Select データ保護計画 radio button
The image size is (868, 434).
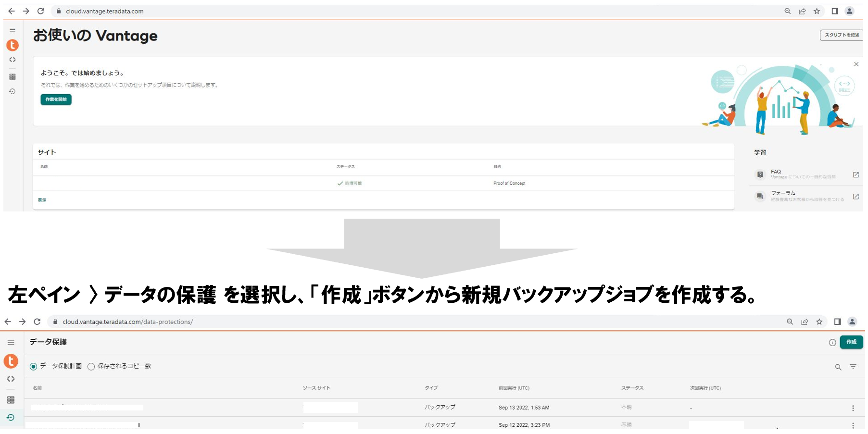click(x=33, y=367)
